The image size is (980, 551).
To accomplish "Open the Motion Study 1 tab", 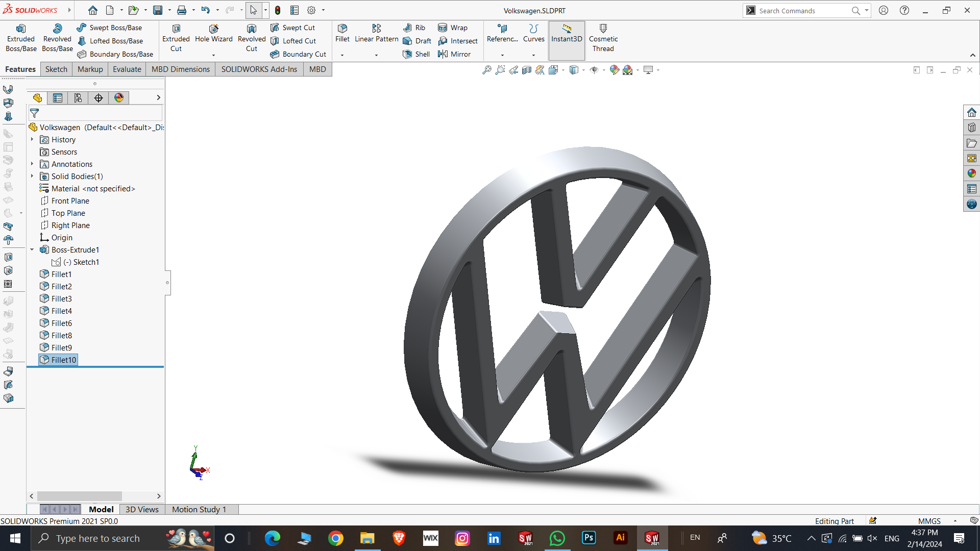I will (x=199, y=509).
